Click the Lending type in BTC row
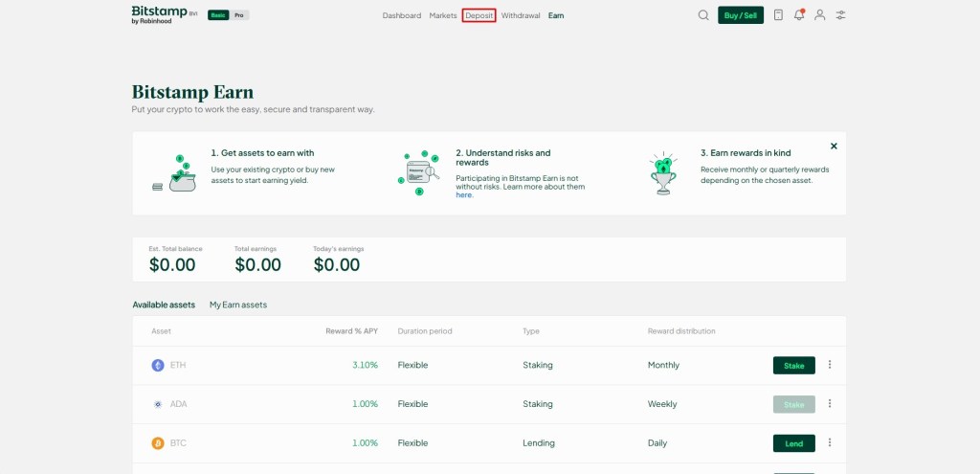The width and height of the screenshot is (980, 474). 539,443
